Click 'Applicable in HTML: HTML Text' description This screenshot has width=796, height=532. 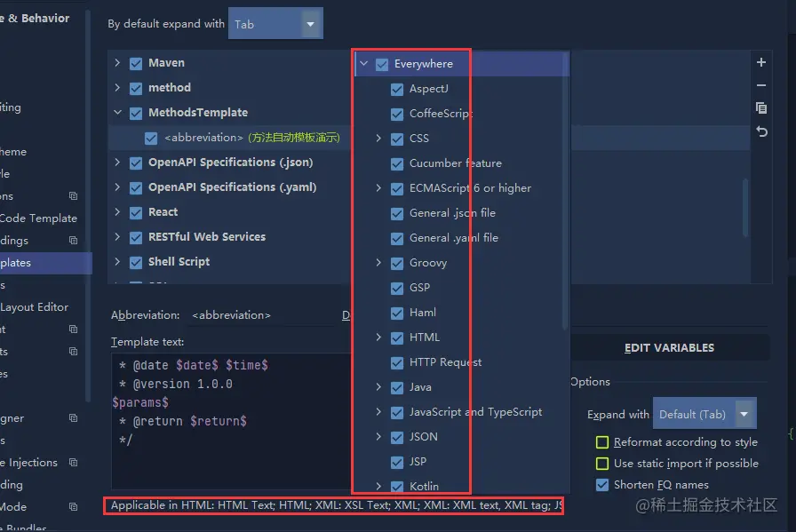point(336,505)
